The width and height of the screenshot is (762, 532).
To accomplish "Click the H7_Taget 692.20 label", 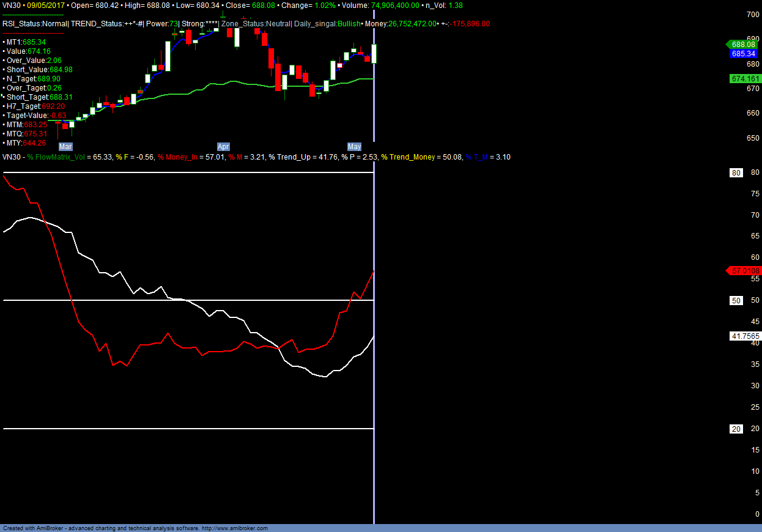I will pos(35,106).
